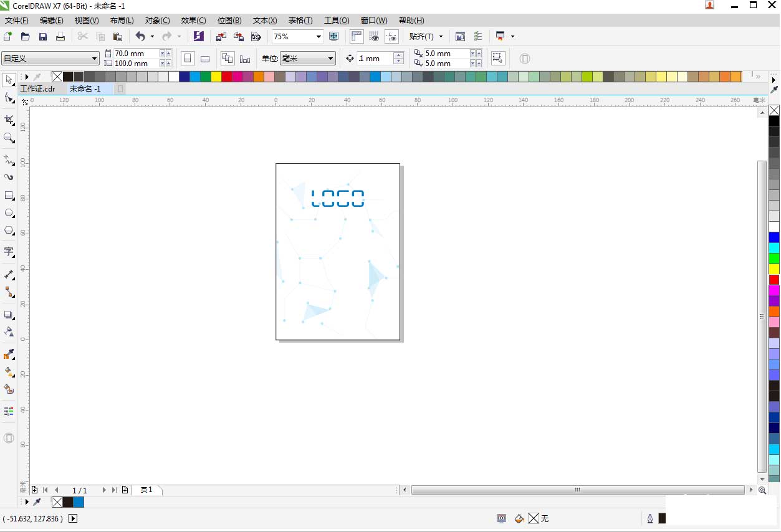Click the Save disk icon

click(x=43, y=36)
